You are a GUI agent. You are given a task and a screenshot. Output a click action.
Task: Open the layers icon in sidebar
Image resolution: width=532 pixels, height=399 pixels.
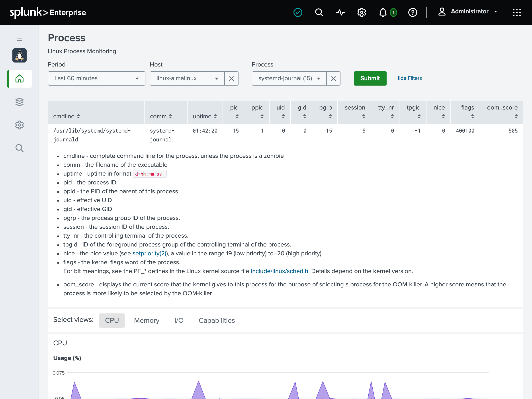coord(20,102)
